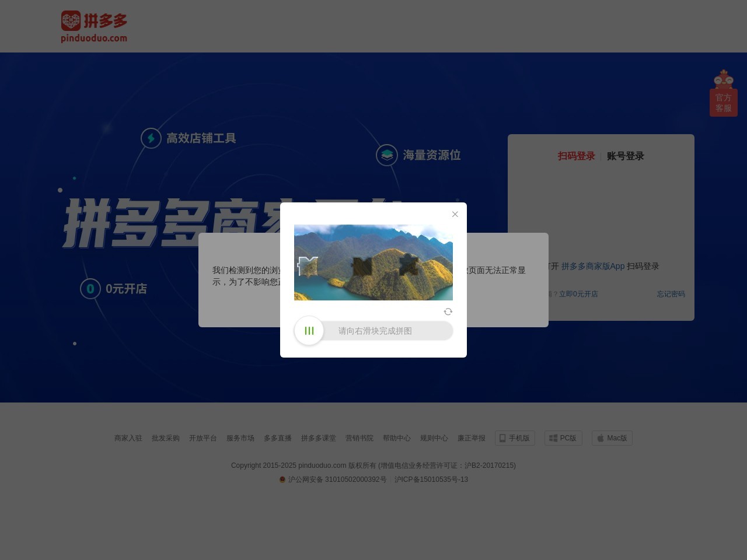Viewport: 747px width, 560px height.
Task: Click the 高效店铺工具 label text
Action: pos(201,138)
